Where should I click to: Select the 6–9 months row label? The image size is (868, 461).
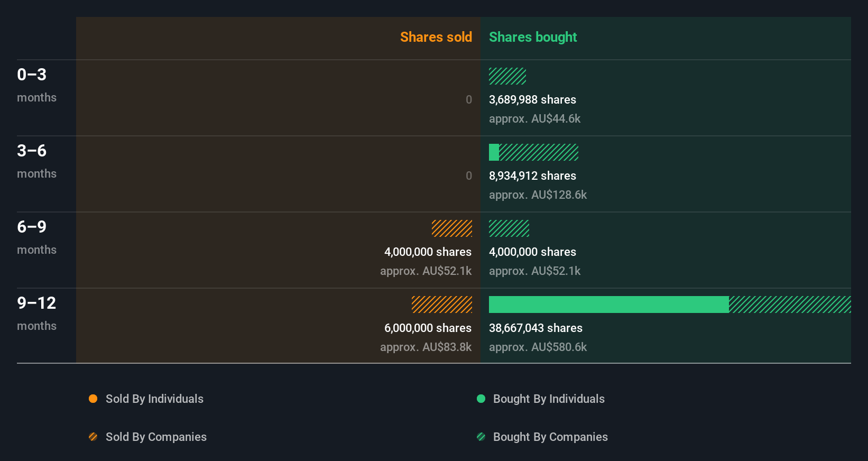click(36, 237)
